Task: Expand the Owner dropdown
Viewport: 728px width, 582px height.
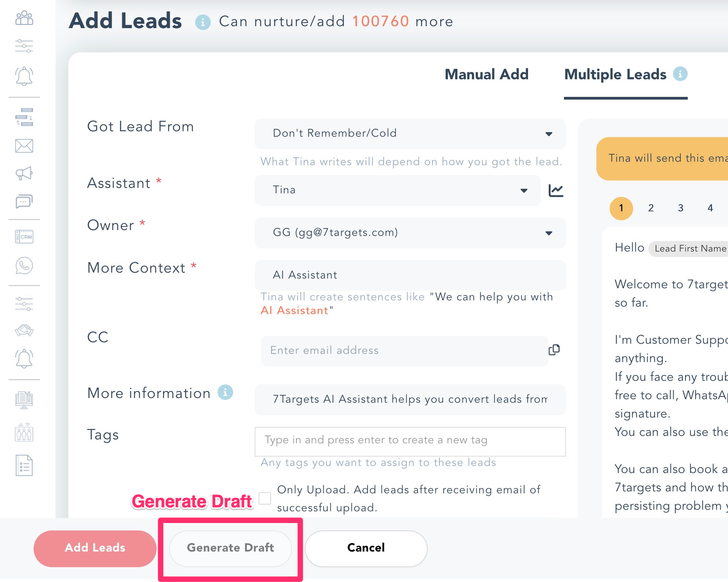Action: tap(410, 233)
